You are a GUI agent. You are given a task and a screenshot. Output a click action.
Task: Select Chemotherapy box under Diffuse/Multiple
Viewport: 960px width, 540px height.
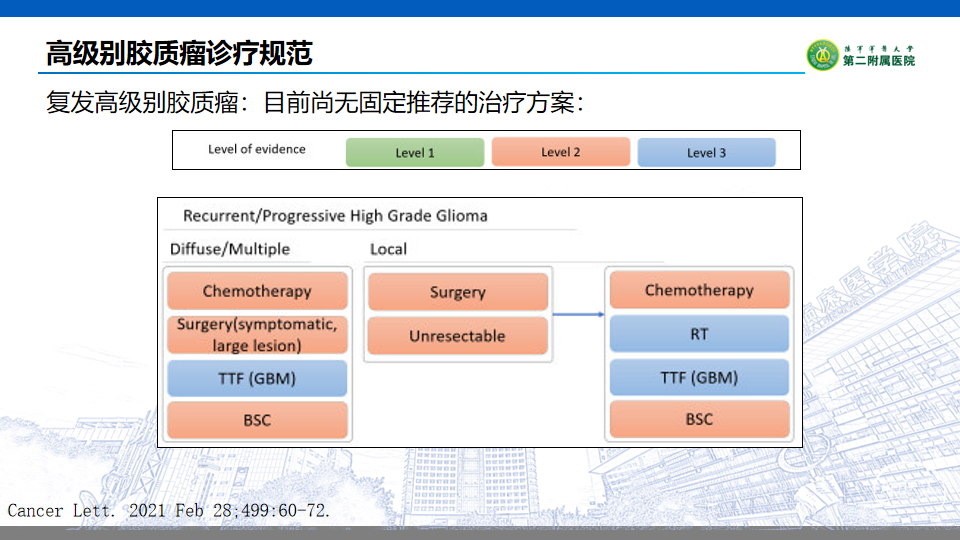[x=257, y=291]
